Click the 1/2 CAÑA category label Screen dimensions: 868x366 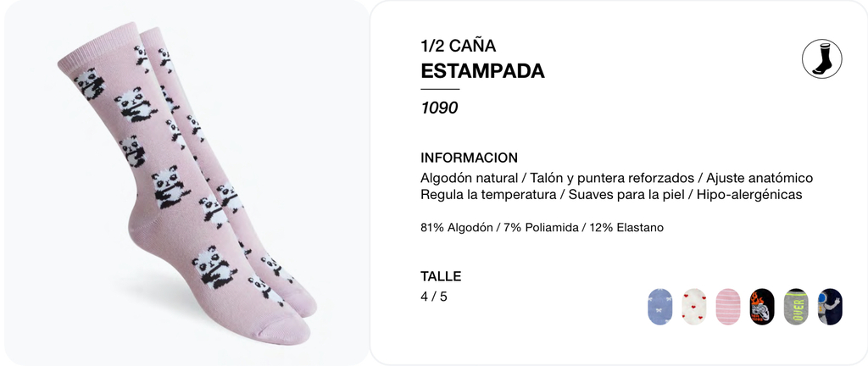[459, 46]
